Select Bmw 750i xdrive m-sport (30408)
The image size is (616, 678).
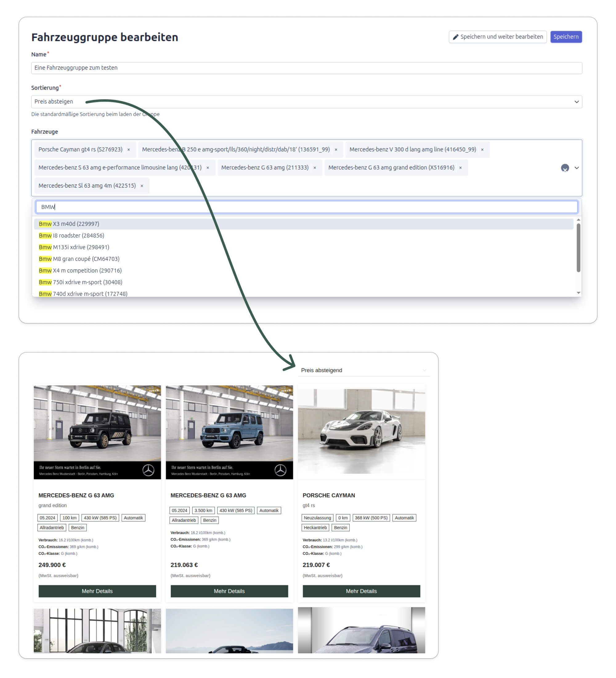click(x=303, y=283)
